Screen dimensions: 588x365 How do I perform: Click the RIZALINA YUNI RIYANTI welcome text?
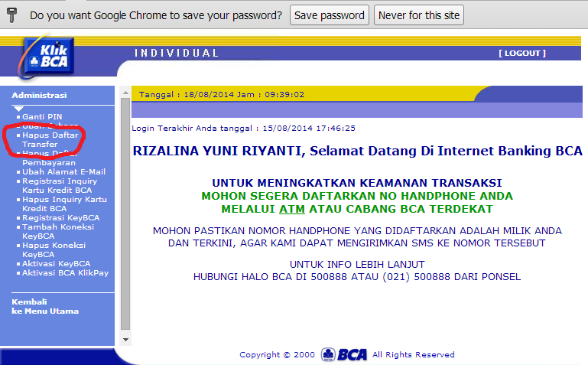click(357, 151)
